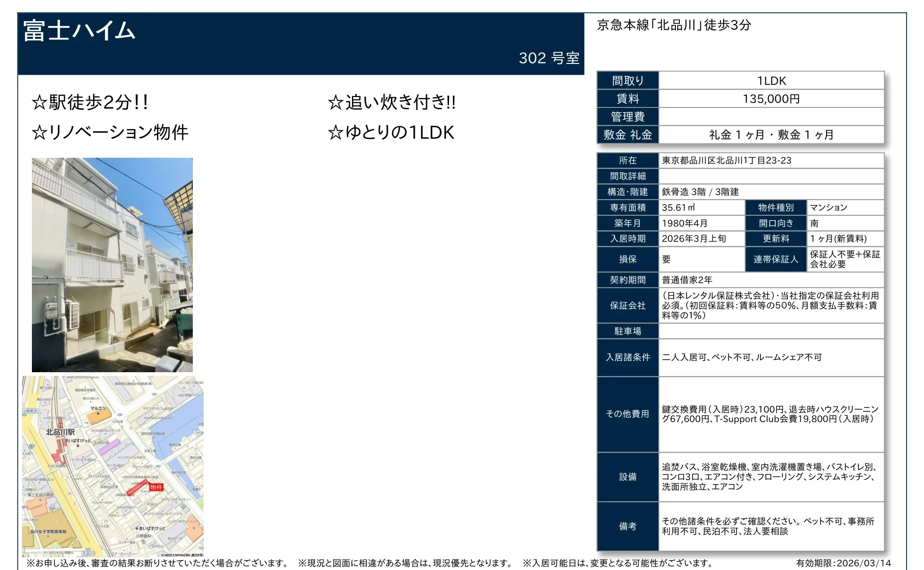Click the red 物件 property marker on the map
The image size is (924, 570).
[x=156, y=487]
